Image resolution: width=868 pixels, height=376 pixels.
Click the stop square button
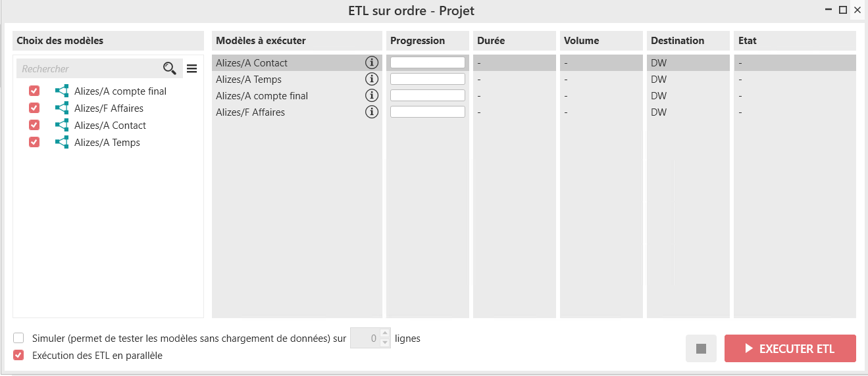(701, 348)
